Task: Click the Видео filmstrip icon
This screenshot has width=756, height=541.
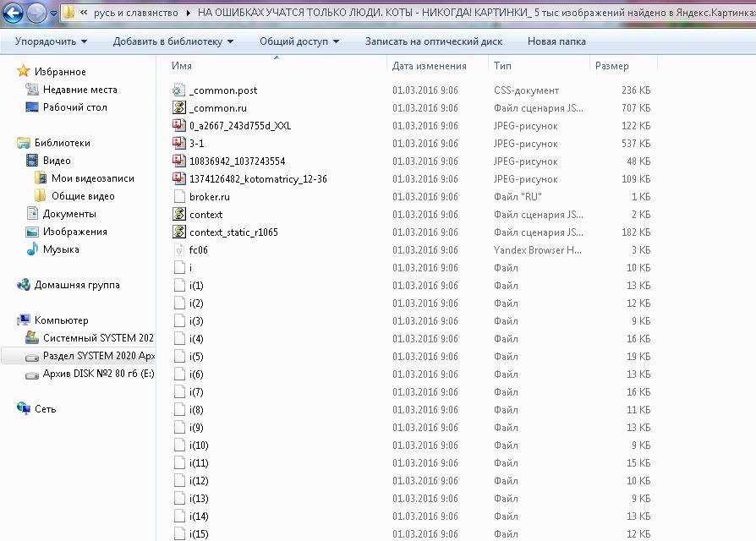Action: [x=32, y=161]
